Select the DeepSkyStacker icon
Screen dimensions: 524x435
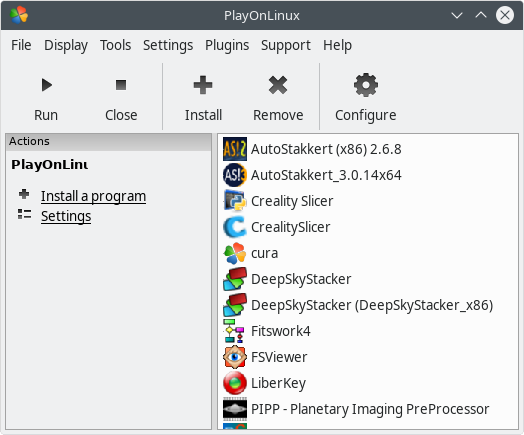point(235,279)
